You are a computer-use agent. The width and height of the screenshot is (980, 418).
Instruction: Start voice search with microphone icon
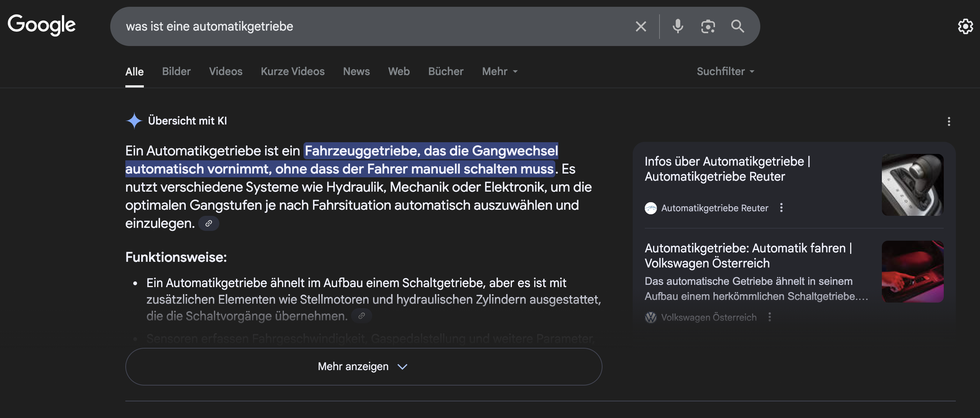678,26
